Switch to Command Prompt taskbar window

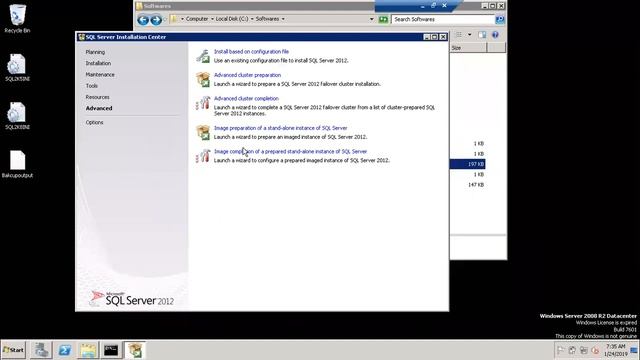111,350
